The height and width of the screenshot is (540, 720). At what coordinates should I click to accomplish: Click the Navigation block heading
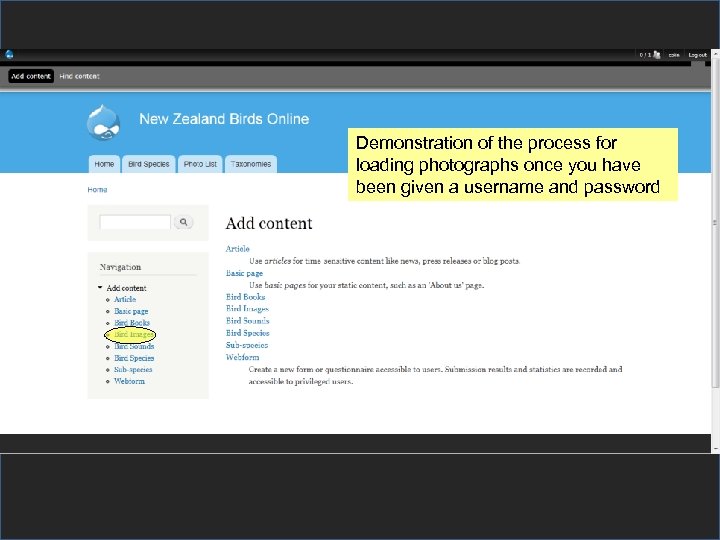click(x=120, y=267)
